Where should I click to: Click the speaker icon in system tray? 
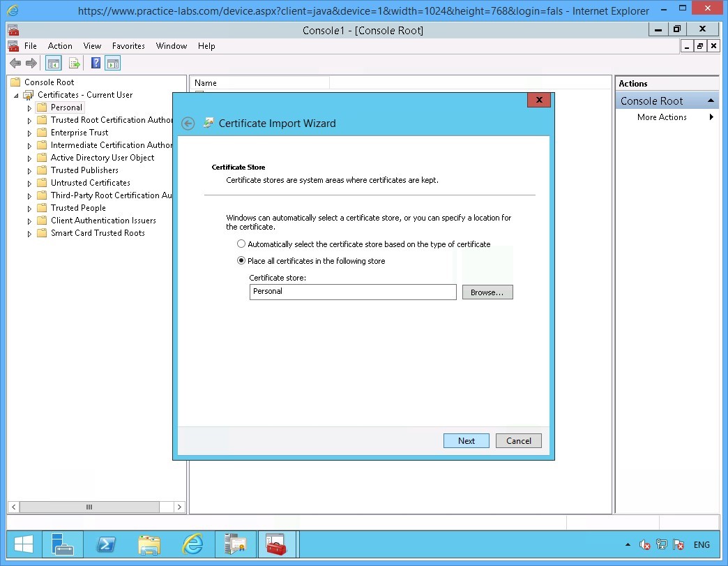coord(643,544)
